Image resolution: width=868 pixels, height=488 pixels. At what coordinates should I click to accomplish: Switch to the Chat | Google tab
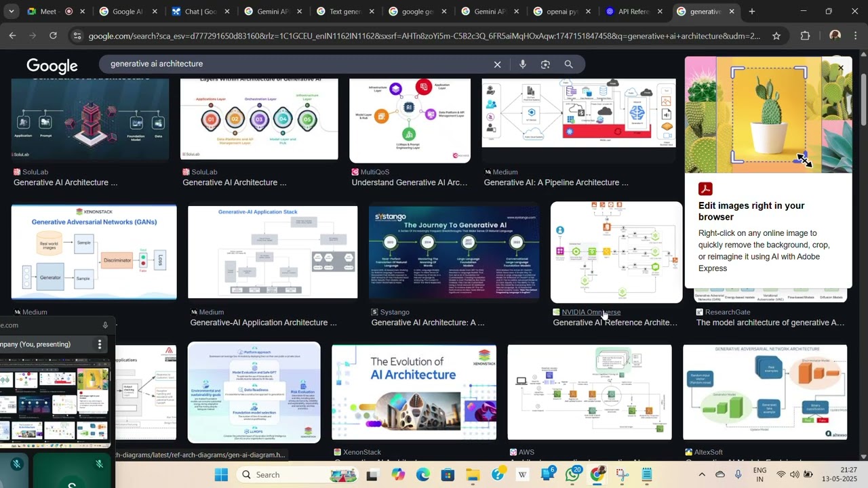click(201, 12)
